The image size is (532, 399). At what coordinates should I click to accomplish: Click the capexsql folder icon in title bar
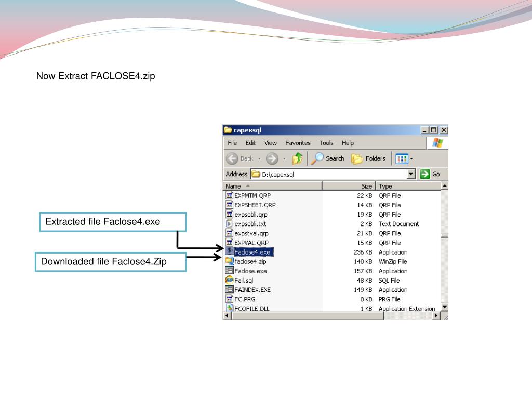click(x=228, y=130)
